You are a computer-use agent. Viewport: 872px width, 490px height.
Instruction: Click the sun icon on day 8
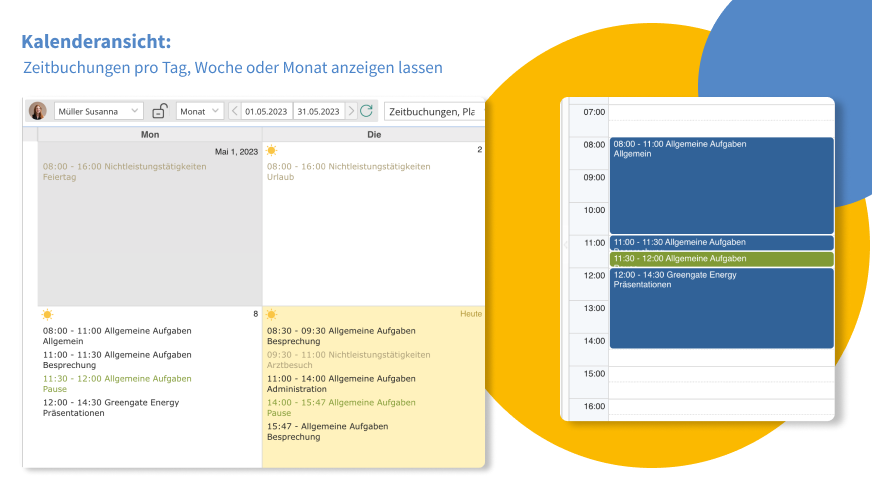click(x=47, y=315)
